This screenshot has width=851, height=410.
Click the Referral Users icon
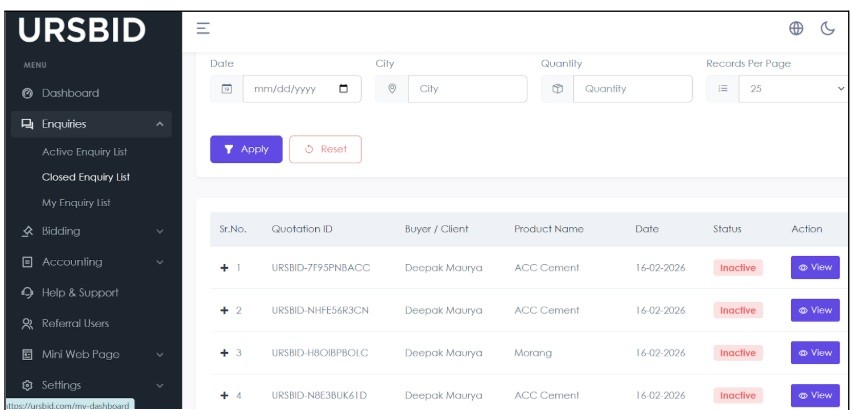(28, 324)
